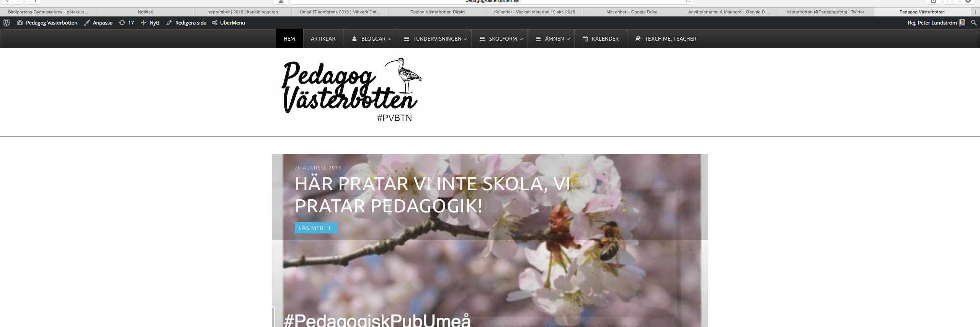Viewport: 980px width, 327px height.
Task: Open the UberMenu settings item
Action: tap(229, 23)
